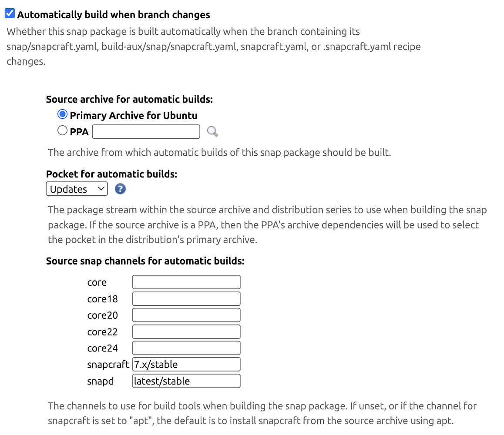Screen dimensions: 504x435
Task: Open the pocket help question mark icon
Action: click(x=120, y=189)
